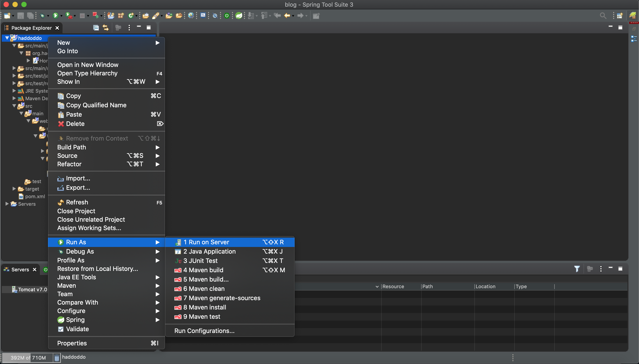The image size is (639, 364).
Task: Select 1 Run on Server
Action: (x=209, y=242)
